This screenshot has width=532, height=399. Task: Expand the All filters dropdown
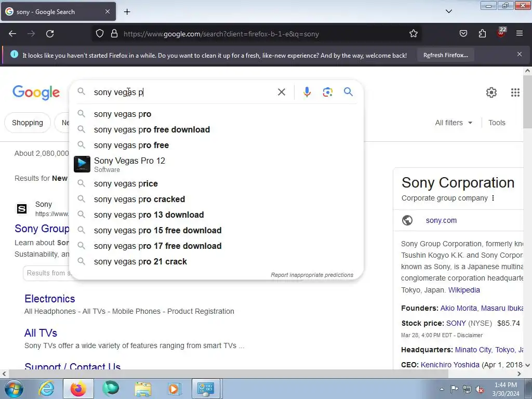click(x=454, y=123)
